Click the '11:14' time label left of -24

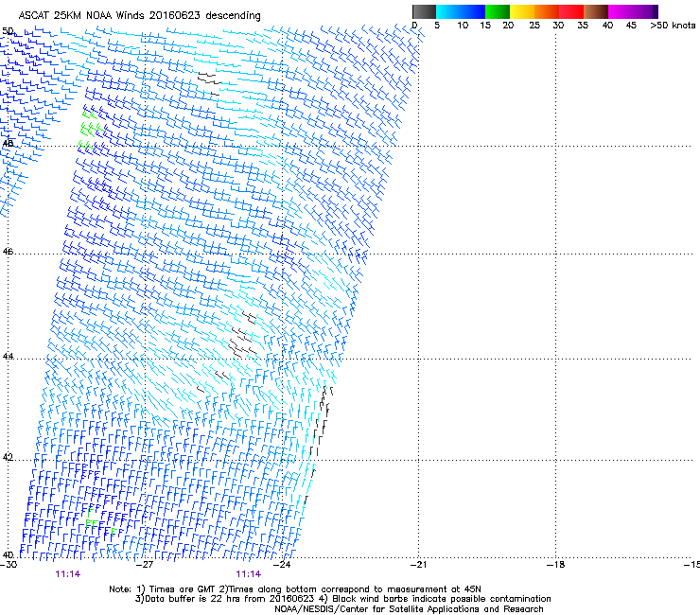click(x=249, y=574)
